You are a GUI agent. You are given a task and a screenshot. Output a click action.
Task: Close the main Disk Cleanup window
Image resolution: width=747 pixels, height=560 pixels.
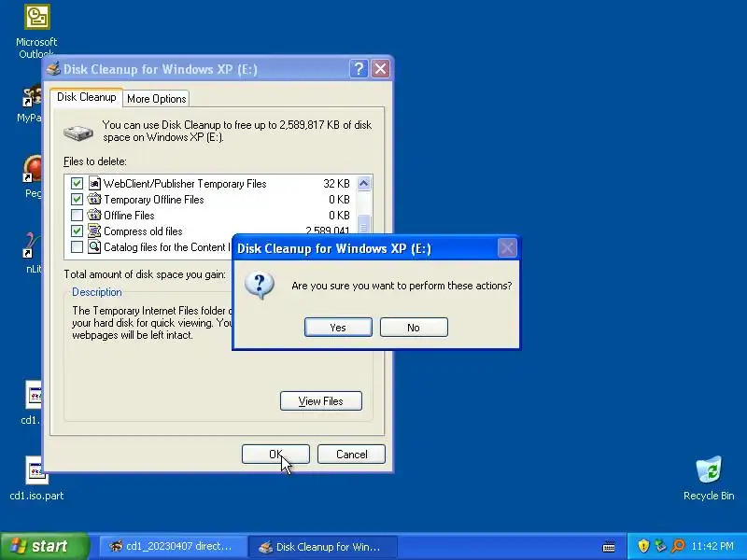tap(380, 69)
